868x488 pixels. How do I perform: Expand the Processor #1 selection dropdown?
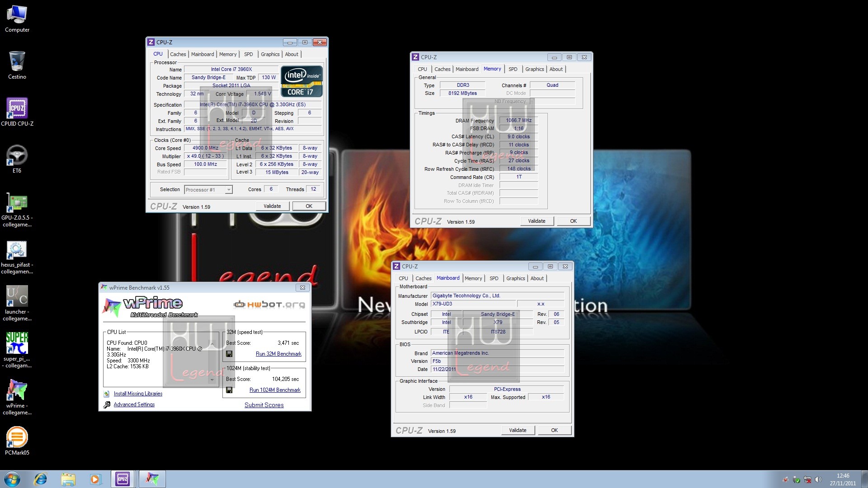pos(229,190)
